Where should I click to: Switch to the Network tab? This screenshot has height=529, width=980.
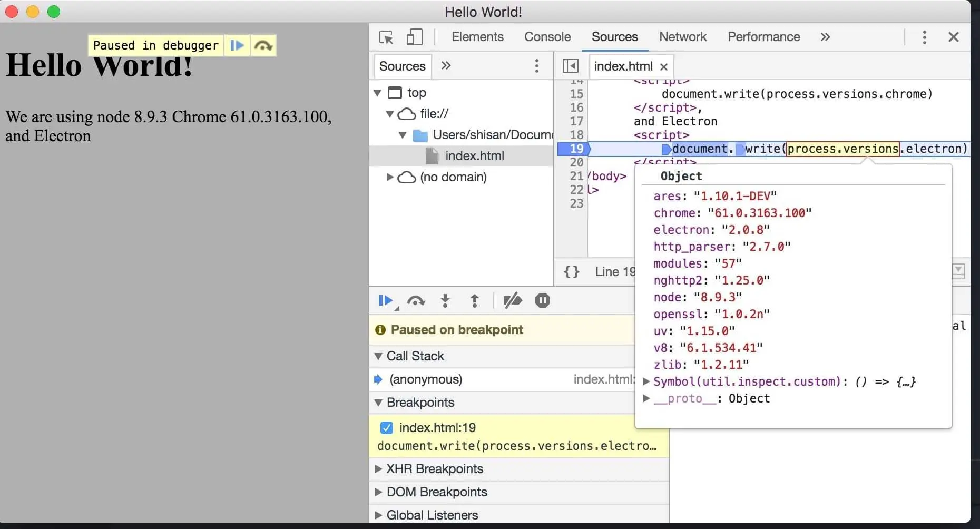coord(683,37)
